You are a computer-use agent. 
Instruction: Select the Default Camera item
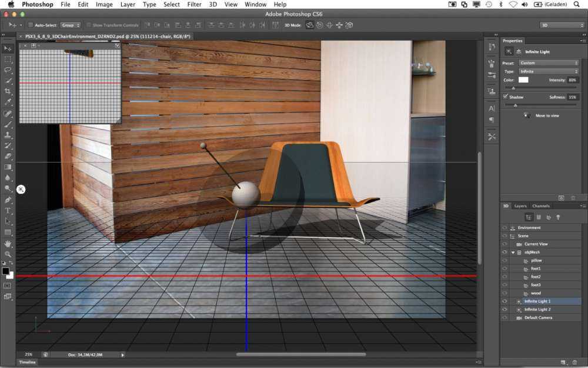tap(538, 317)
